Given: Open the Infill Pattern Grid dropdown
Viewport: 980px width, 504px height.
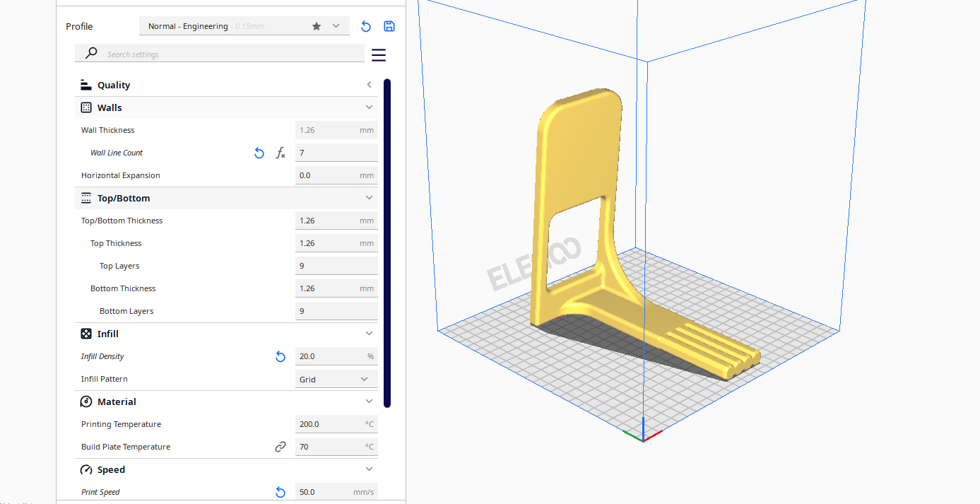Looking at the screenshot, I should click(336, 379).
